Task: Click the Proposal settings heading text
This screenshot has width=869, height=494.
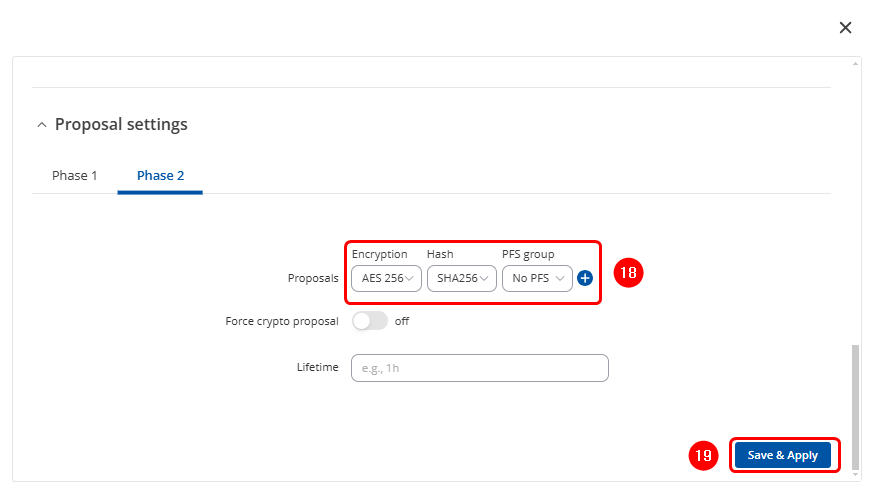Action: click(x=121, y=125)
